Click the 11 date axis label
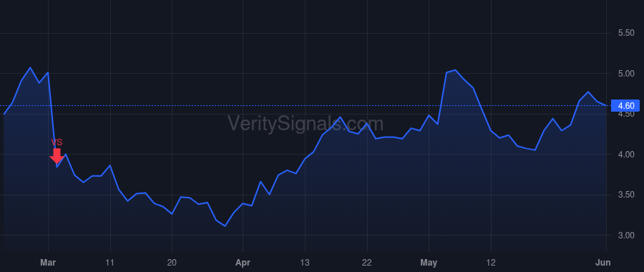Image resolution: width=644 pixels, height=272 pixels. (x=110, y=263)
